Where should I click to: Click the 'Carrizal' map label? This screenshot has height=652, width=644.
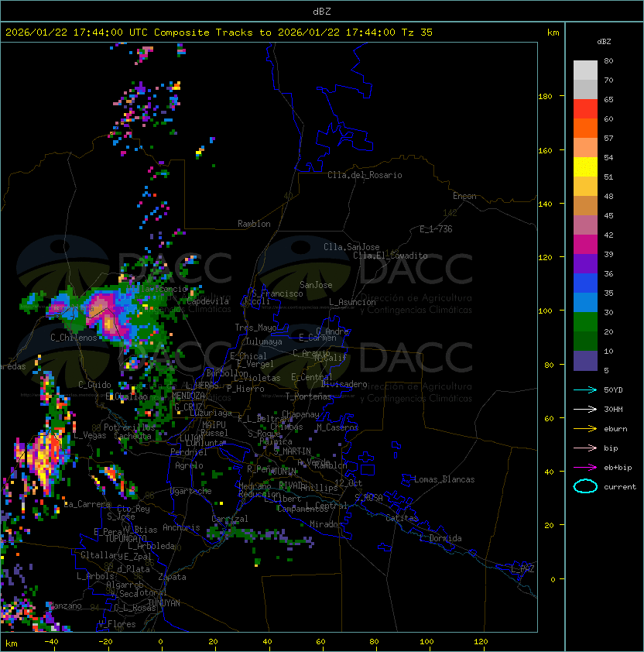[230, 519]
